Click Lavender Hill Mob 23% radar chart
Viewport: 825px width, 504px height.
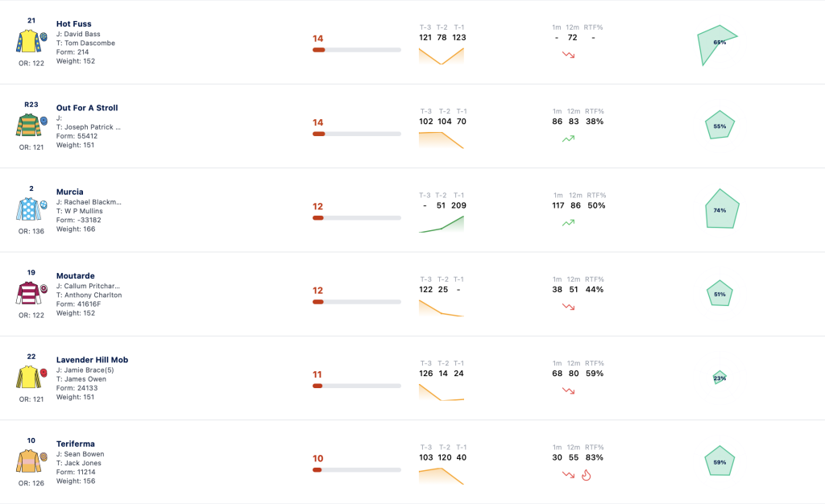[719, 378]
